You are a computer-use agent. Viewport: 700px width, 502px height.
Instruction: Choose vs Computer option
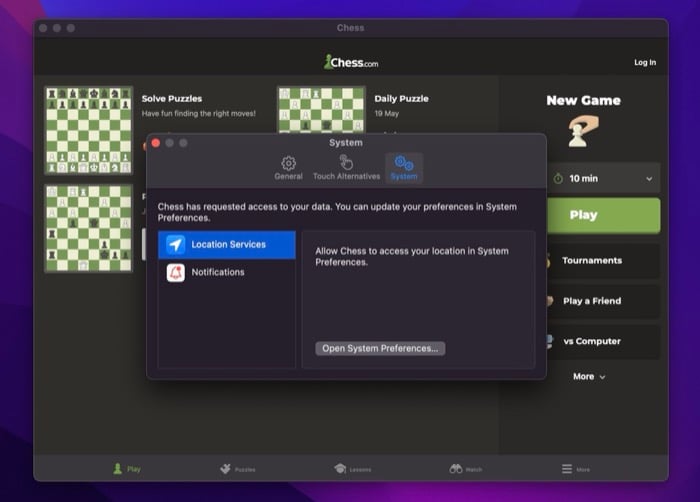pos(604,341)
